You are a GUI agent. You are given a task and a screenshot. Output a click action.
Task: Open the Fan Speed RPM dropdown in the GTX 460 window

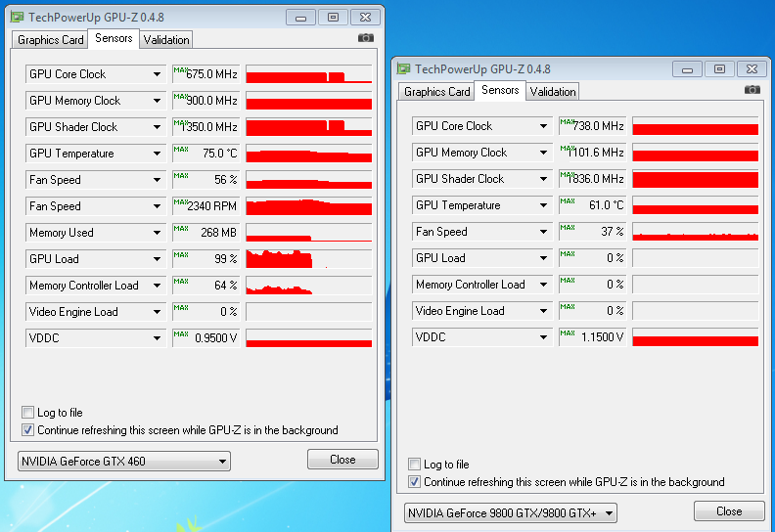pos(95,206)
